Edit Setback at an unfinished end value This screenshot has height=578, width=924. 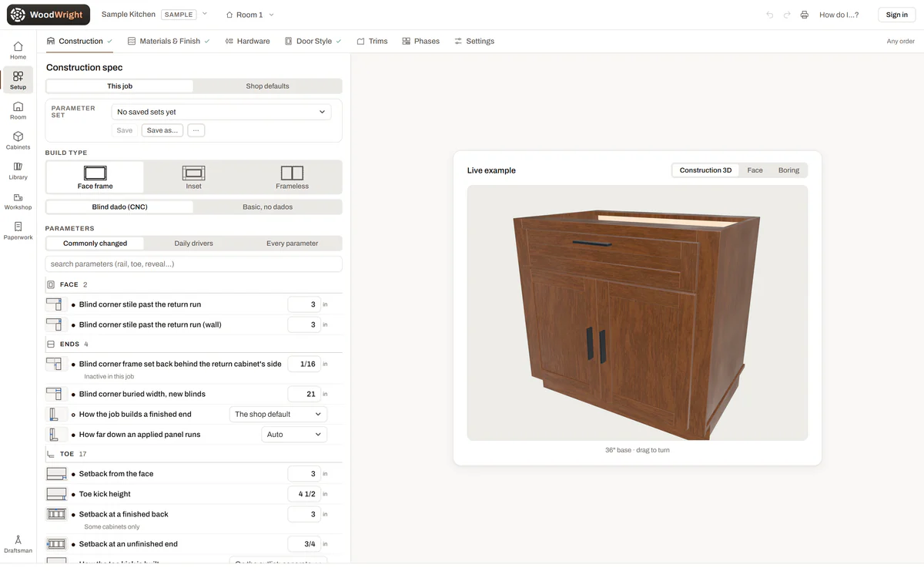pos(304,544)
